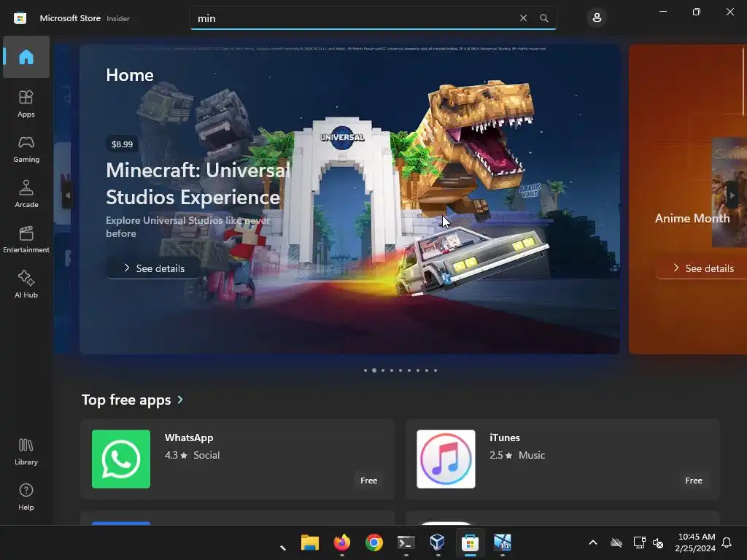Click the Free label on iTunes
The image size is (747, 560).
(694, 481)
